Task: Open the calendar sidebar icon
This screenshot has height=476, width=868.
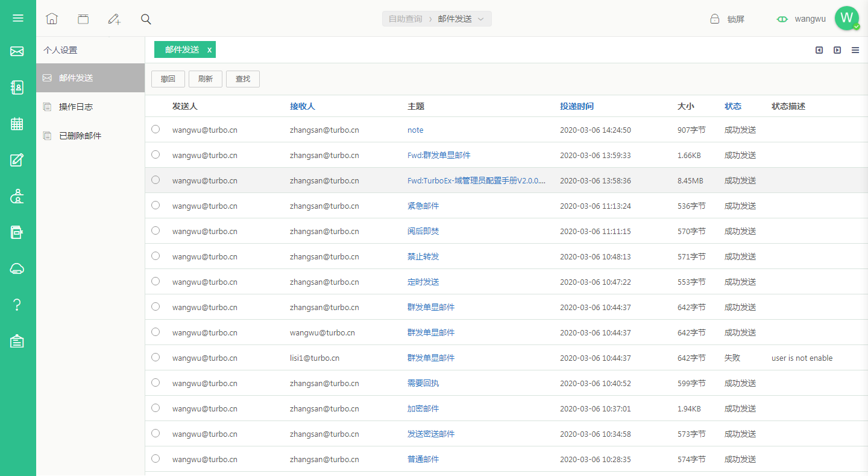Action: tap(17, 124)
